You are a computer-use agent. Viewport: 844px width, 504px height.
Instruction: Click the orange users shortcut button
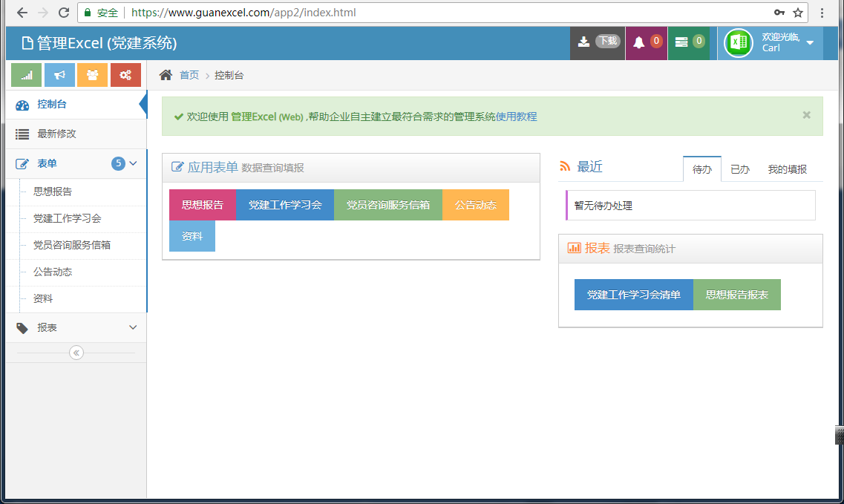pyautogui.click(x=93, y=75)
